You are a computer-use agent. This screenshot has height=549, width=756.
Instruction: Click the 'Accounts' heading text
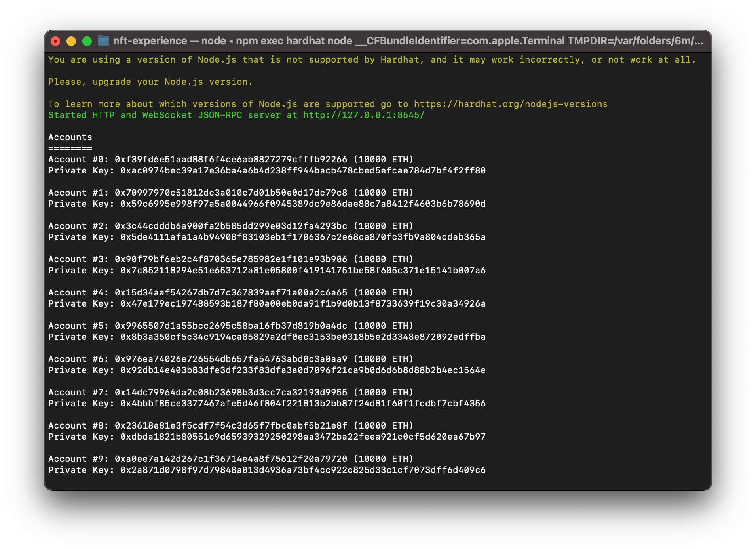click(70, 137)
